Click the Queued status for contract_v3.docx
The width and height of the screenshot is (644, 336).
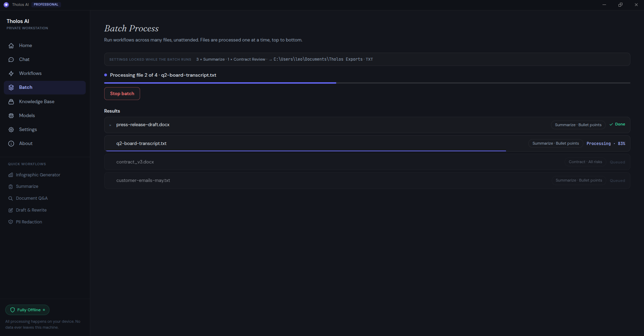[618, 162]
